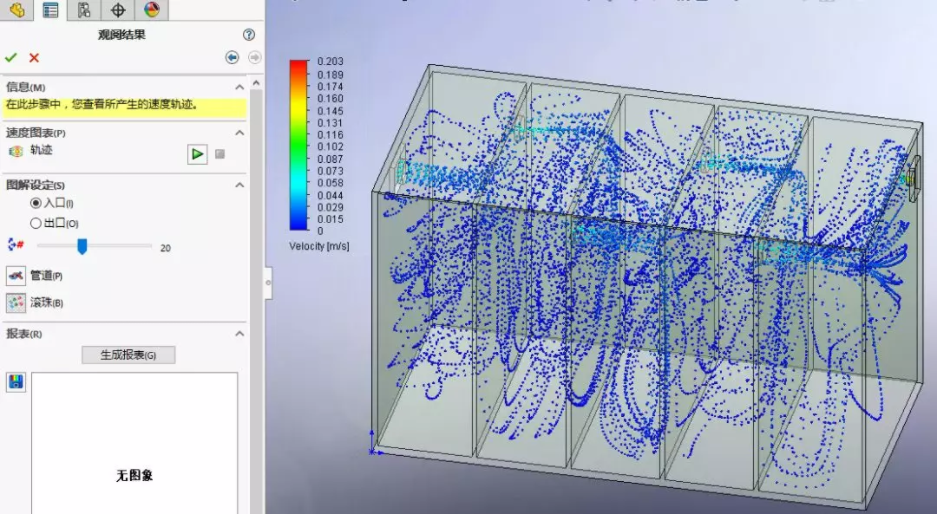Image resolution: width=937 pixels, height=514 pixels.
Task: Open the ConfigurationManager tab
Action: pos(84,10)
